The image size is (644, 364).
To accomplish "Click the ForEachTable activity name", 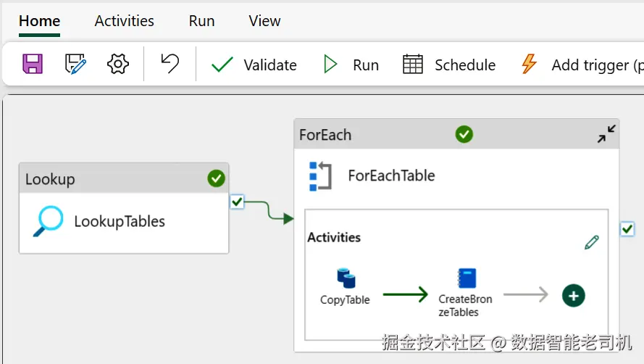I will click(391, 175).
